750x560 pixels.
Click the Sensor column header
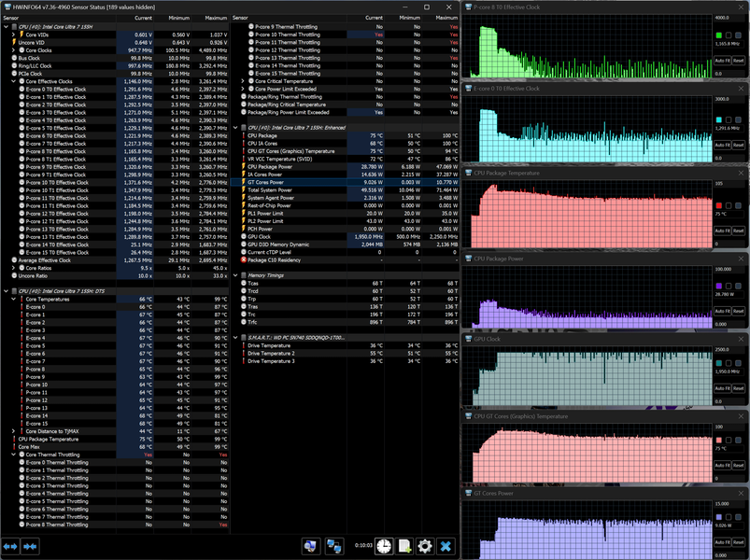click(x=11, y=18)
